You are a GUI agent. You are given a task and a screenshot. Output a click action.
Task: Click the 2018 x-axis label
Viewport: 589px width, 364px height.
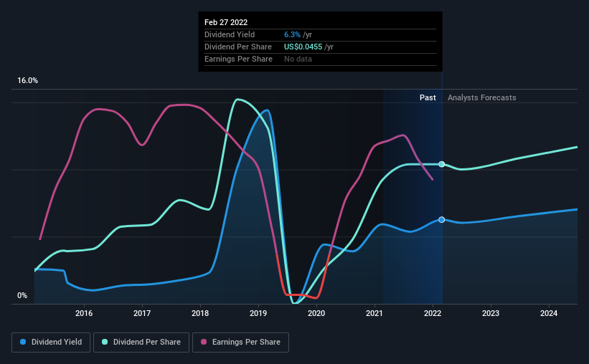[200, 313]
